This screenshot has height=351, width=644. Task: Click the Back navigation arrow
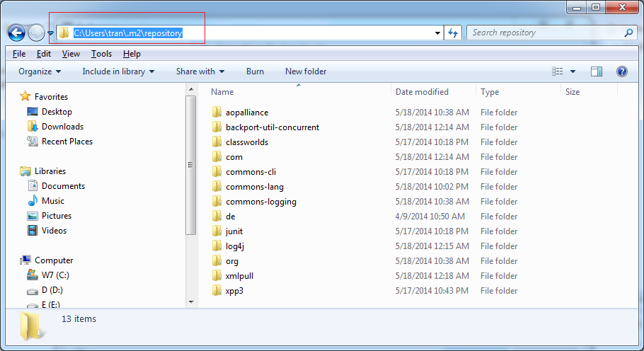tap(16, 33)
